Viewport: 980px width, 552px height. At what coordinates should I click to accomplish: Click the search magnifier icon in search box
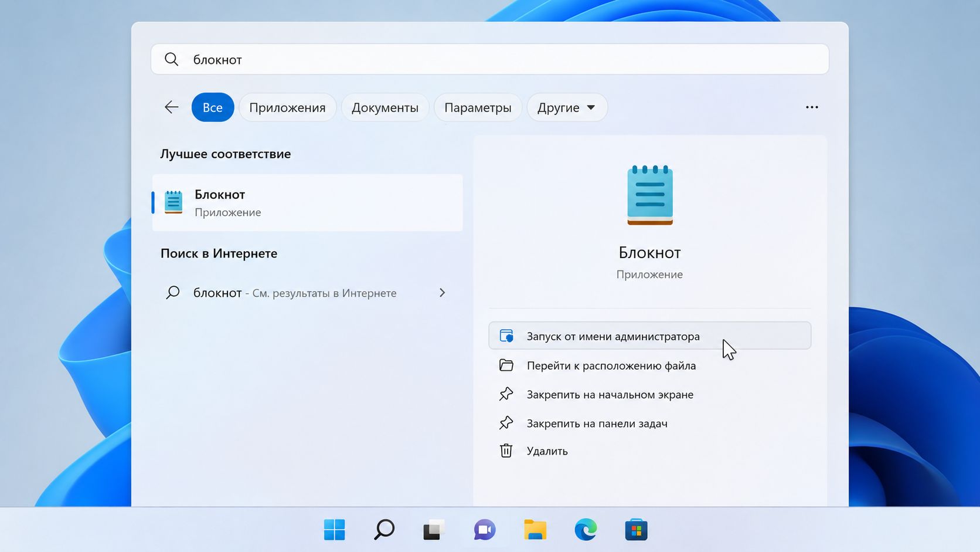171,59
